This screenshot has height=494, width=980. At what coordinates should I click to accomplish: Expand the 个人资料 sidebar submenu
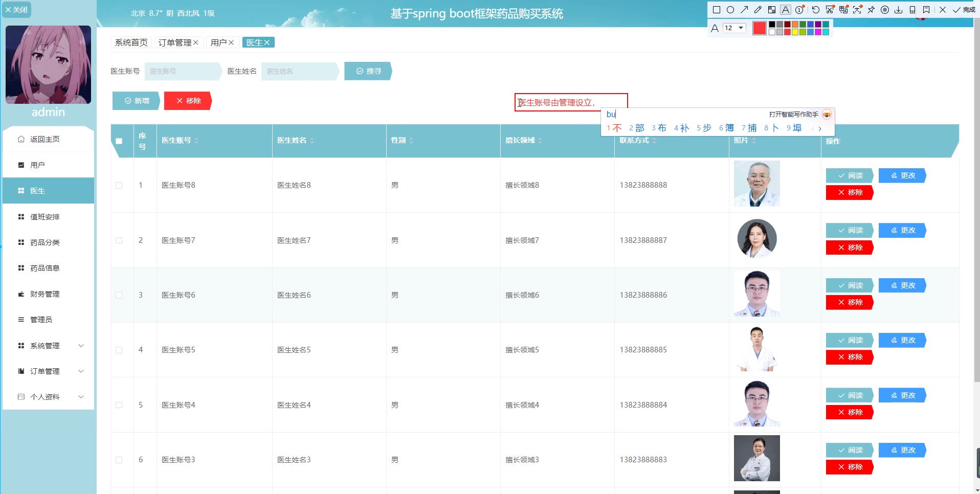48,397
